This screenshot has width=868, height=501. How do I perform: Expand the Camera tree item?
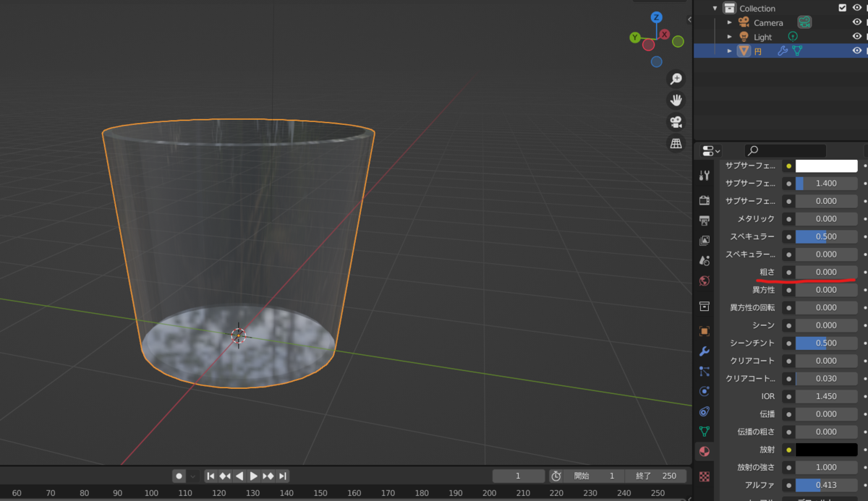pos(730,22)
